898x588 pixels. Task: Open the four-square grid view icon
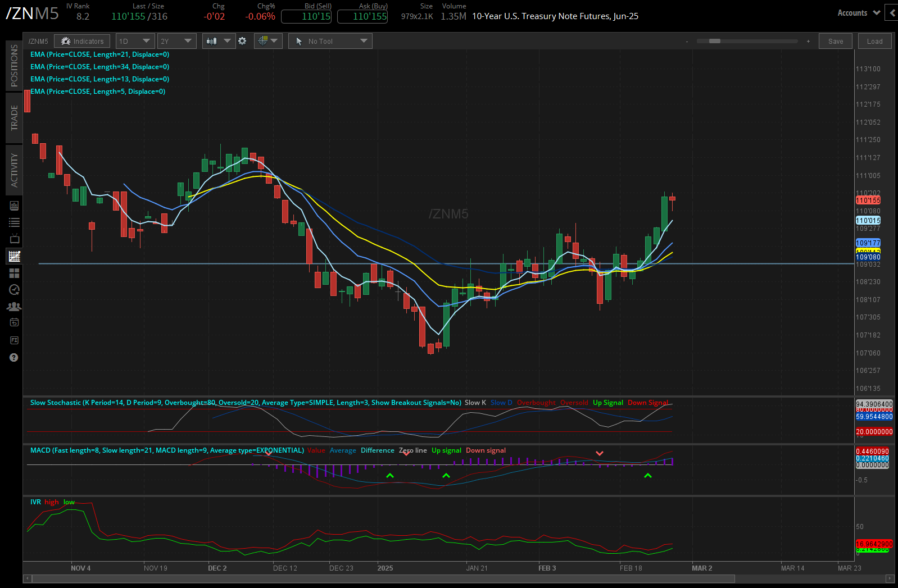coord(14,273)
